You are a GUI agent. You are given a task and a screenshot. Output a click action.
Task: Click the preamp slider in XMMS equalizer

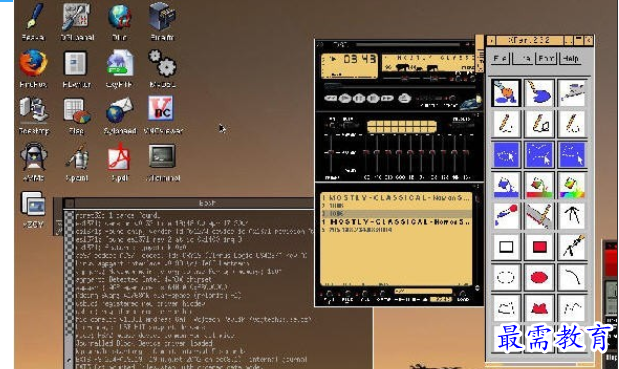(331, 153)
